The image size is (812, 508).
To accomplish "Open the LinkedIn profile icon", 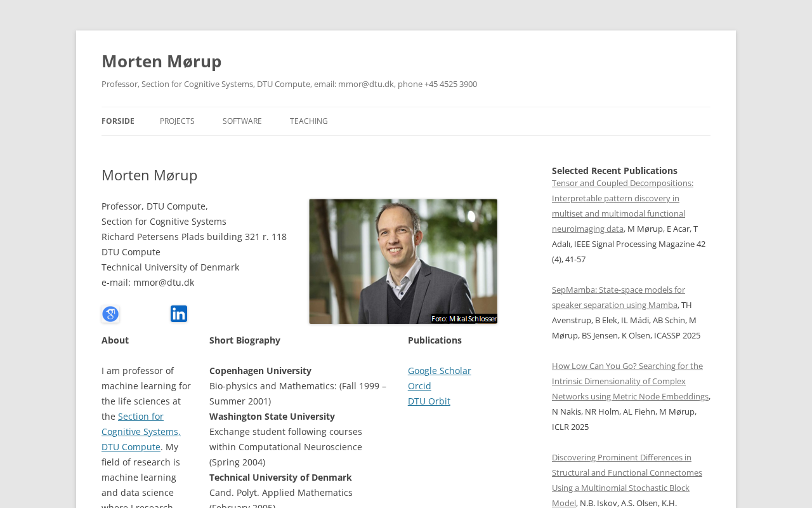I will coord(179,314).
